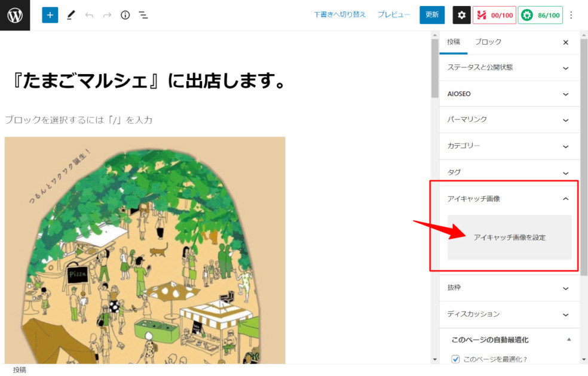Open the green 86/100 SEO score

(x=540, y=15)
